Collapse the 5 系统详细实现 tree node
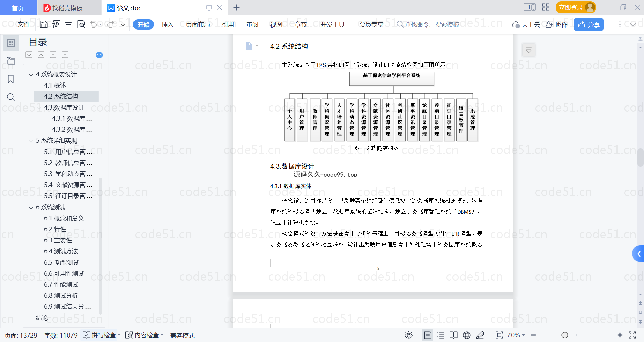Image resolution: width=644 pixels, height=342 pixels. [x=31, y=141]
